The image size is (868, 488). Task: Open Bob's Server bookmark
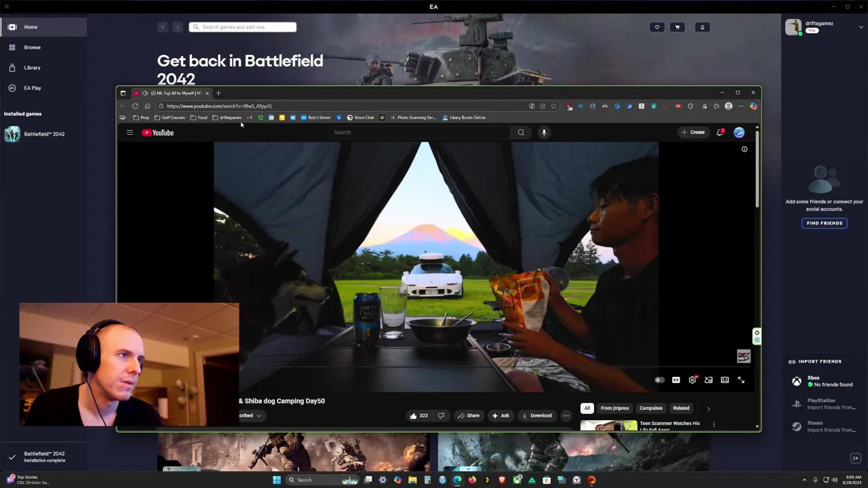coord(316,117)
